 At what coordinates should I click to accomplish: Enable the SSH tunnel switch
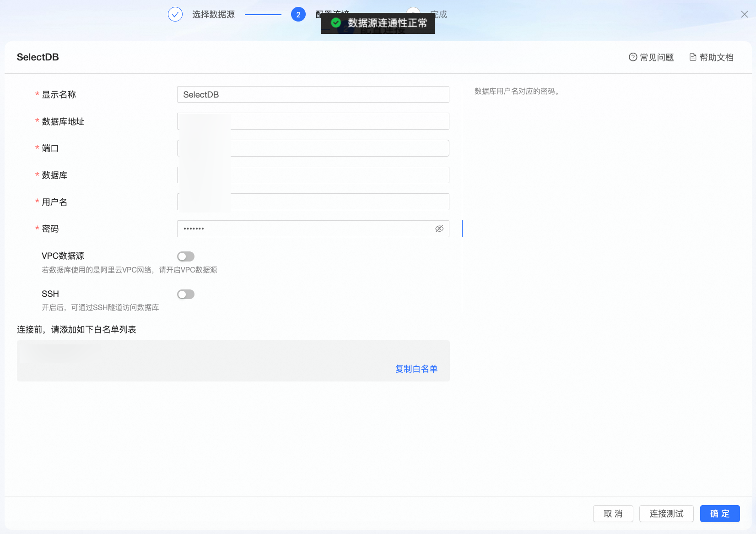click(186, 294)
